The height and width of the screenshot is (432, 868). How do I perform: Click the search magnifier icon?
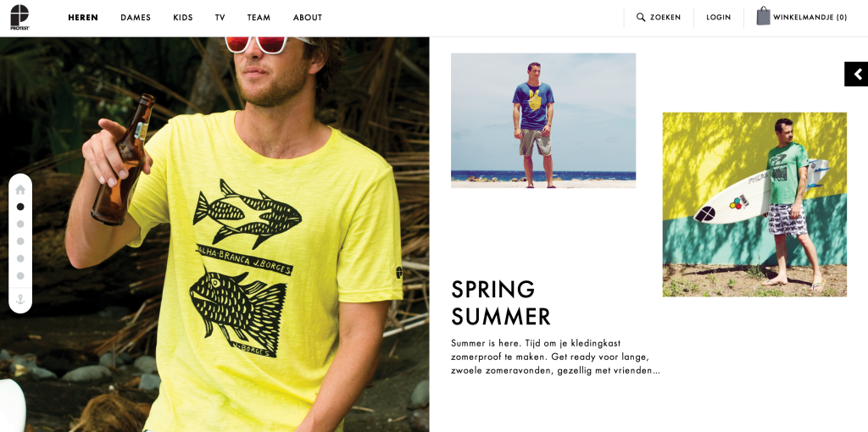pyautogui.click(x=641, y=17)
